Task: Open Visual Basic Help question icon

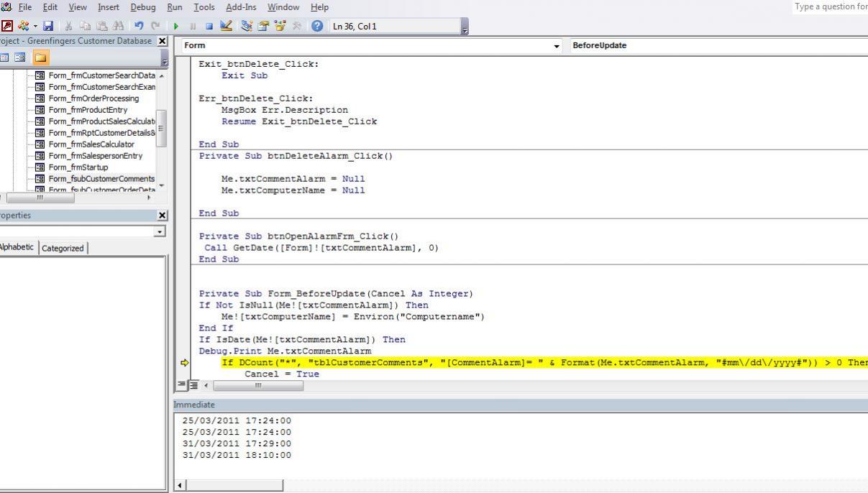Action: [317, 27]
